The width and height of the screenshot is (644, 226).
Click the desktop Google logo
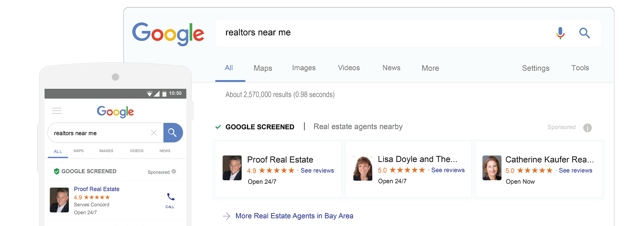pyautogui.click(x=168, y=34)
